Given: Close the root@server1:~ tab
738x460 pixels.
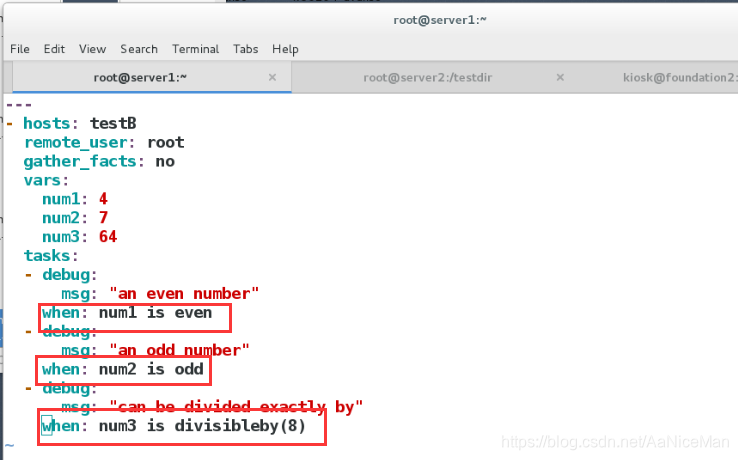Looking at the screenshot, I should pyautogui.click(x=272, y=77).
